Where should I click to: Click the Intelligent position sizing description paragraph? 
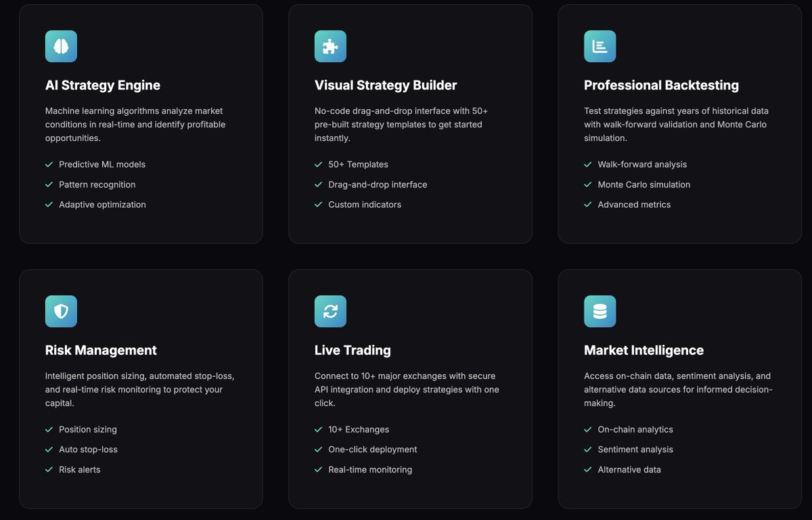point(140,389)
